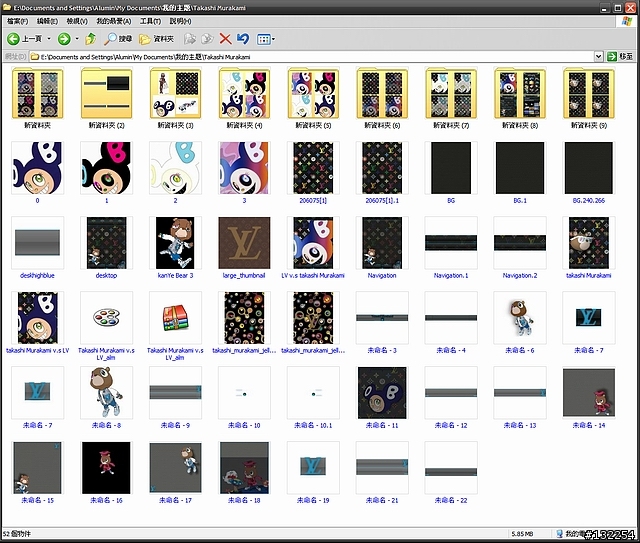
Task: Click the Windows flag logo icon
Action: [x=627, y=21]
